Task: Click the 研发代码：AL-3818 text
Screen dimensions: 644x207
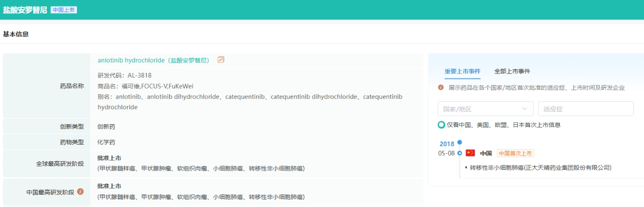Action: click(124, 76)
